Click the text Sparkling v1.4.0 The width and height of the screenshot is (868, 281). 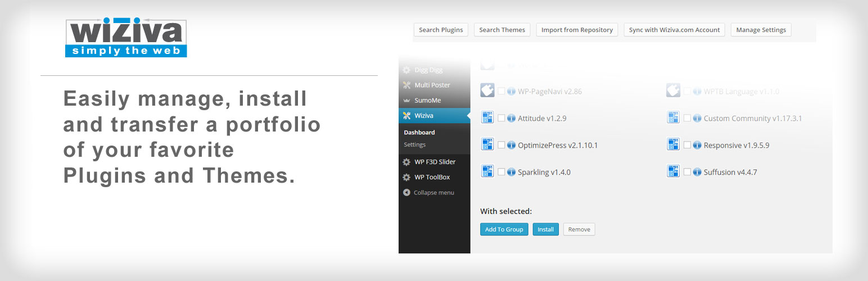click(x=544, y=173)
